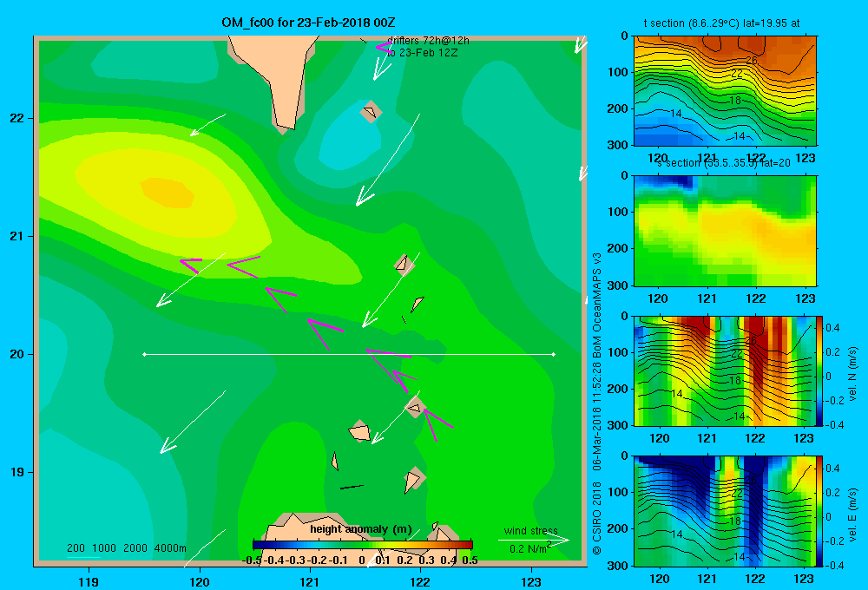
Task: Click the "to 23-Feb 12Z" text
Action: coord(423,53)
